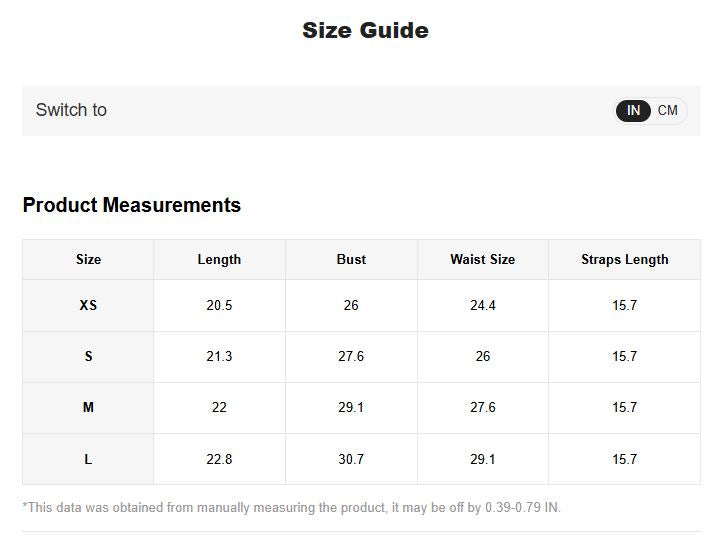The height and width of the screenshot is (550, 719).
Task: Click the Product Measurements heading
Action: tap(132, 205)
